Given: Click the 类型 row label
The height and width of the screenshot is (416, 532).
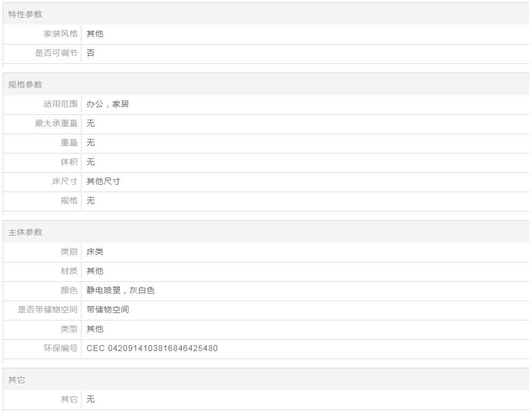Looking at the screenshot, I should point(69,329).
